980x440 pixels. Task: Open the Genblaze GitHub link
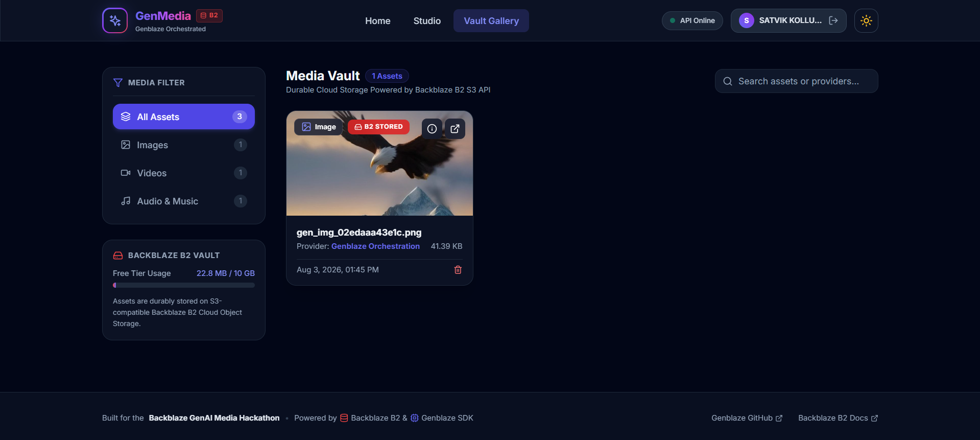point(747,418)
